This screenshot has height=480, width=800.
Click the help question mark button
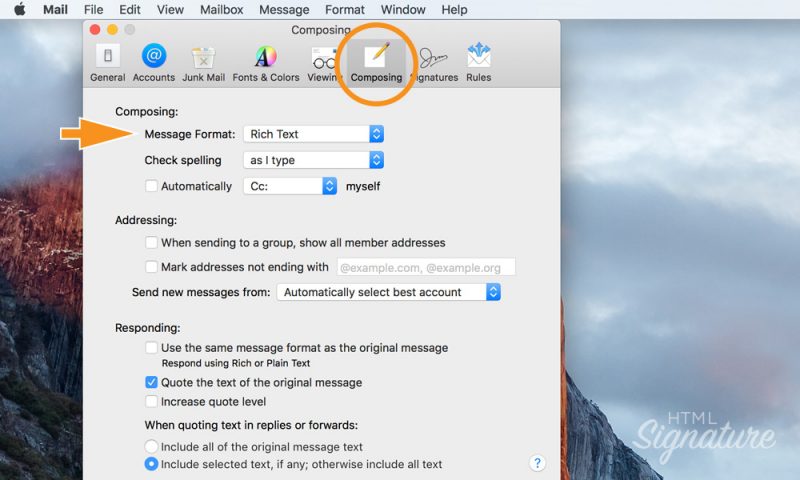click(537, 463)
